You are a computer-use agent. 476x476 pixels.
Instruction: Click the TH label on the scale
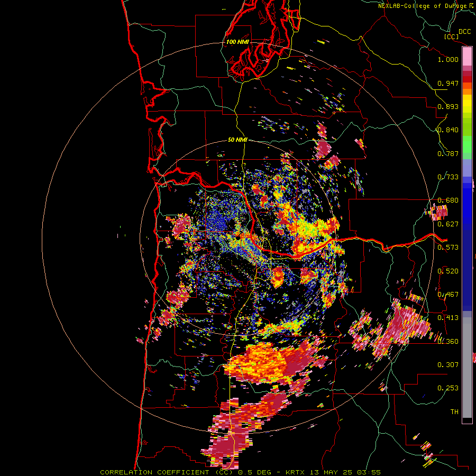[454, 412]
